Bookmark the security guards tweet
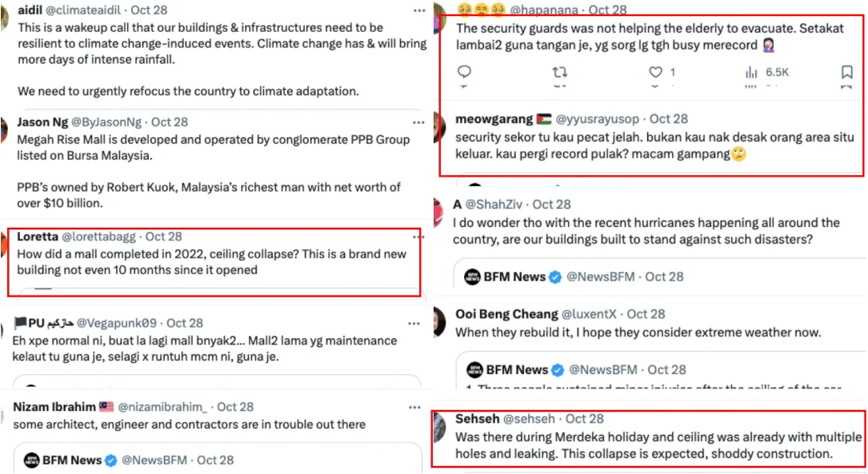Viewport: 868px width, 474px height. [x=847, y=73]
